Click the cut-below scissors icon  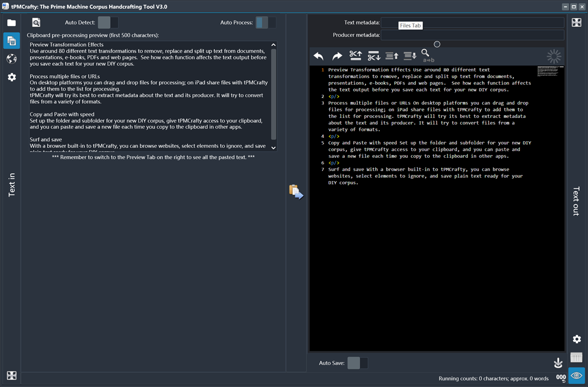[x=374, y=56]
